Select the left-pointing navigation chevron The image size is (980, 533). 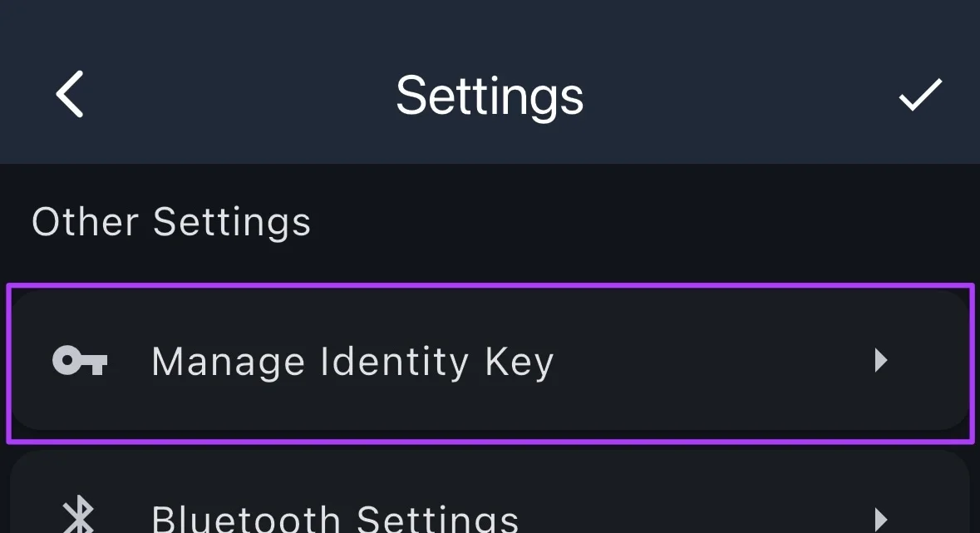(x=70, y=94)
